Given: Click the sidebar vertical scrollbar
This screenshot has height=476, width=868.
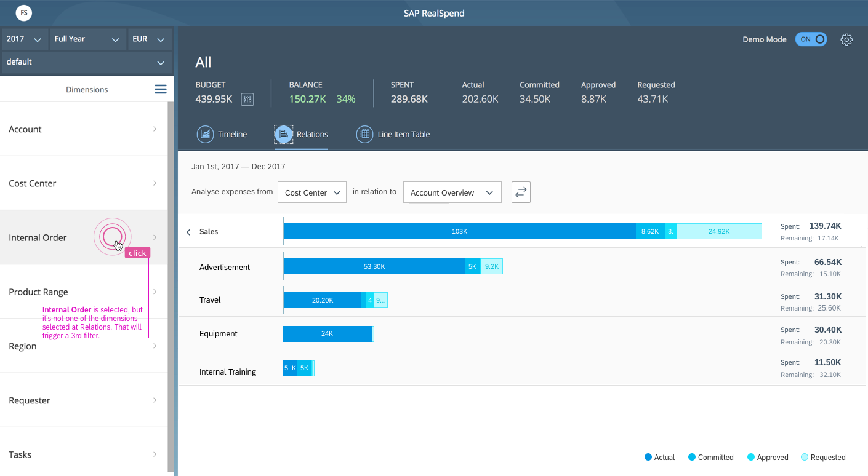Looking at the screenshot, I should click(x=171, y=287).
